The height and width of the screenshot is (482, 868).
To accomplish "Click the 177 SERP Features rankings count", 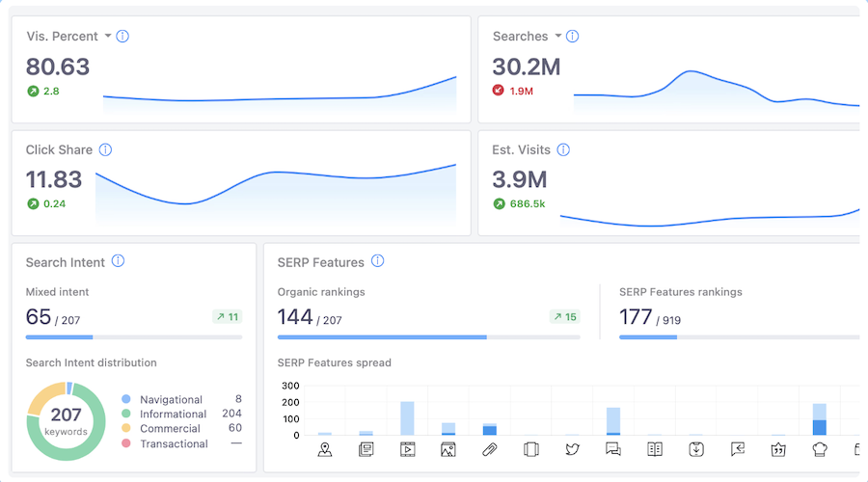I will tap(636, 317).
